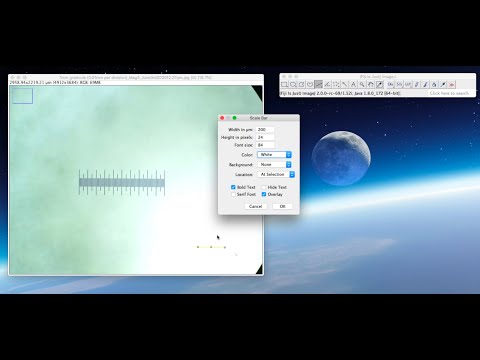Focus the Height in pixels field

coord(265,137)
